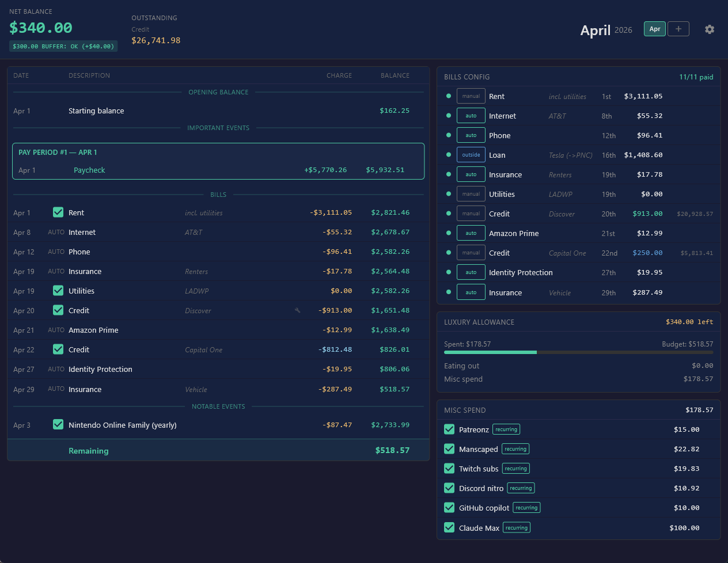The width and height of the screenshot is (728, 563).
Task: Open settings with the gear icon
Action: [x=710, y=29]
